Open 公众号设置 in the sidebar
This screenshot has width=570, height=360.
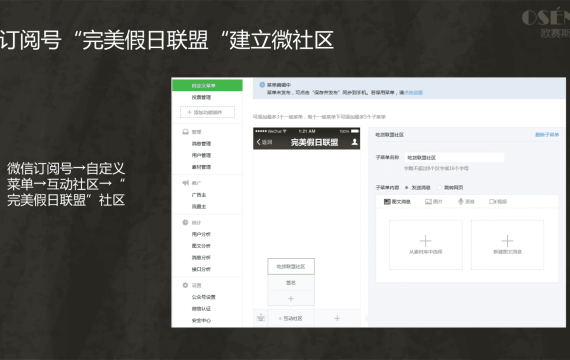coord(204,297)
